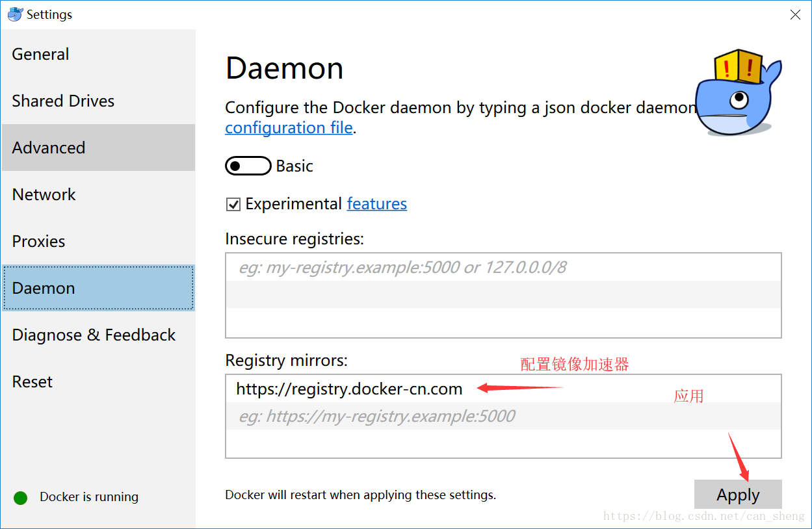Select Reset from the sidebar
812x529 pixels.
pyautogui.click(x=32, y=381)
